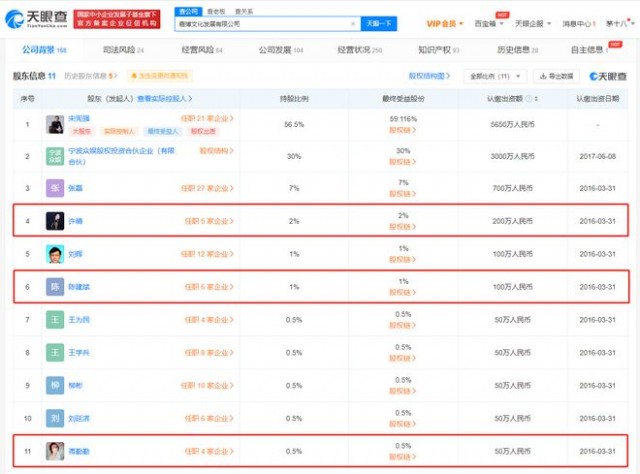The image size is (640, 474).
Task: Sort by 认缴出资额 using the sort arrows
Action: pyautogui.click(x=536, y=99)
